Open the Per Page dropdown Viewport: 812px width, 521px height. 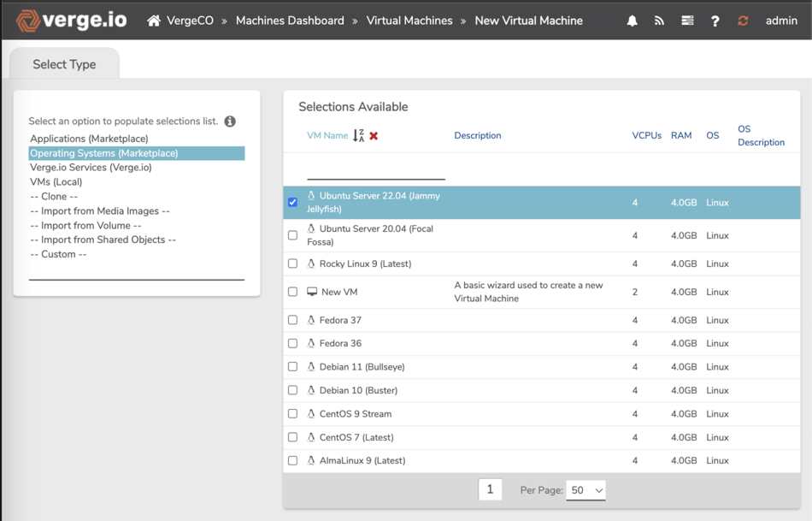[585, 490]
